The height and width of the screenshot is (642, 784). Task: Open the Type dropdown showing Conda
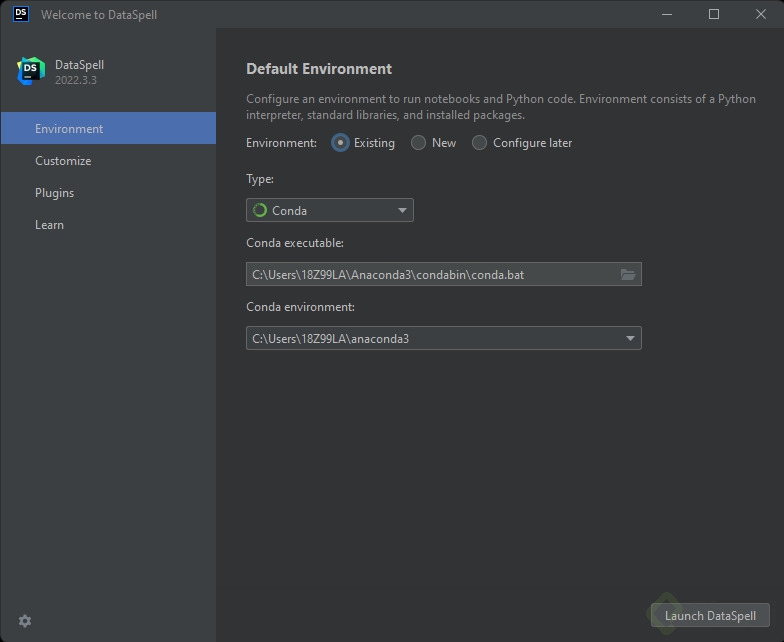(x=330, y=210)
